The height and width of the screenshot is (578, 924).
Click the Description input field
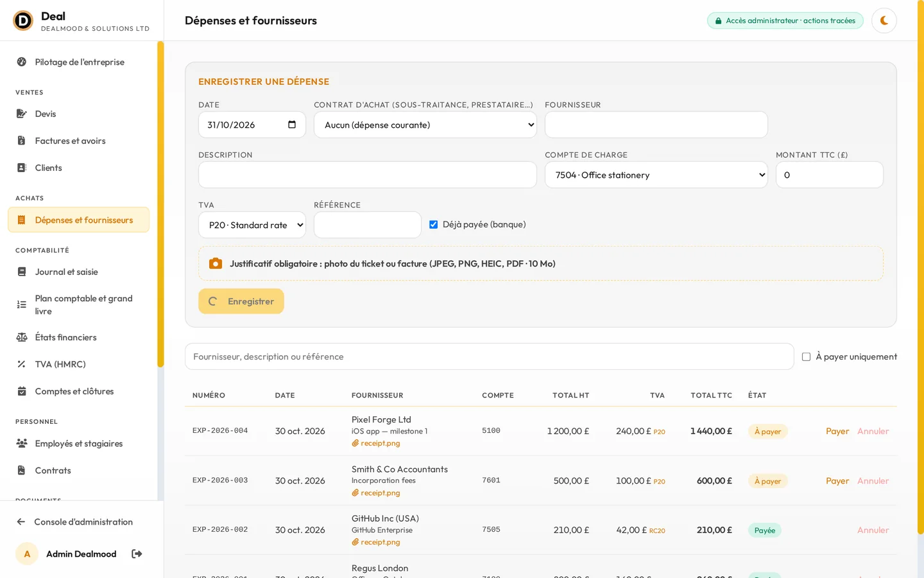[368, 175]
